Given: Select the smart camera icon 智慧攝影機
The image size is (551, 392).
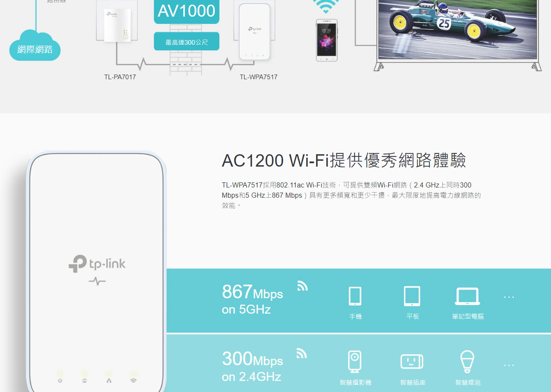Looking at the screenshot, I should point(355,362).
